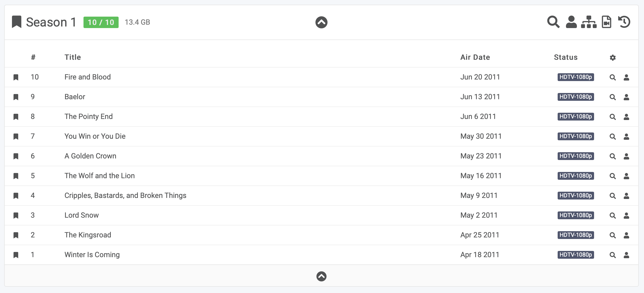
Task: Search automatically for The Pointy End
Action: click(x=613, y=117)
